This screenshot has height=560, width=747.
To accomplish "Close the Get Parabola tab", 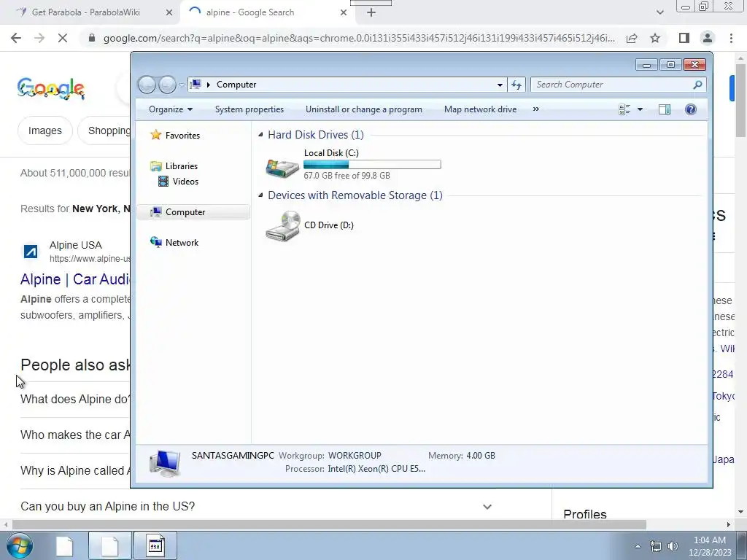I will 169,12.
